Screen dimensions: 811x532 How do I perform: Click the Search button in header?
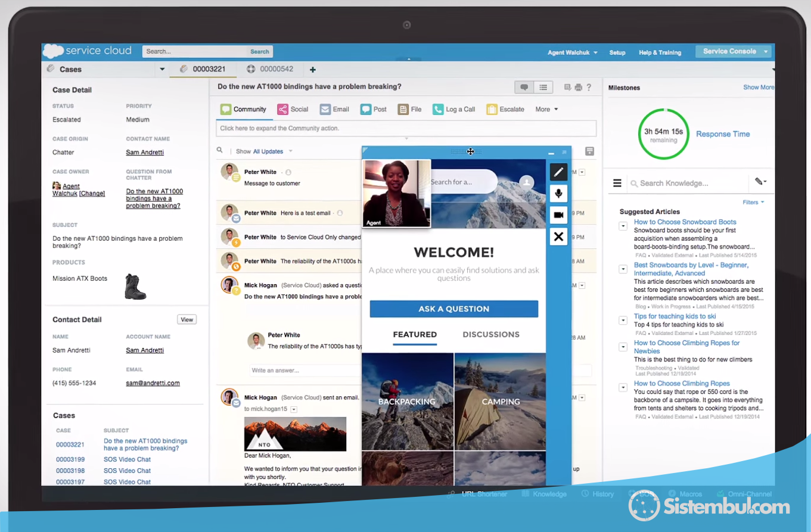coord(259,52)
